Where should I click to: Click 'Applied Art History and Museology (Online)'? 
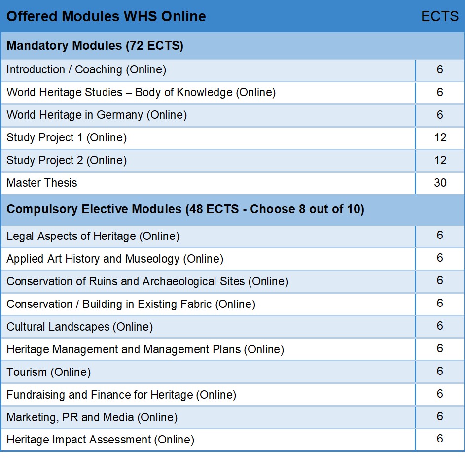click(x=115, y=259)
